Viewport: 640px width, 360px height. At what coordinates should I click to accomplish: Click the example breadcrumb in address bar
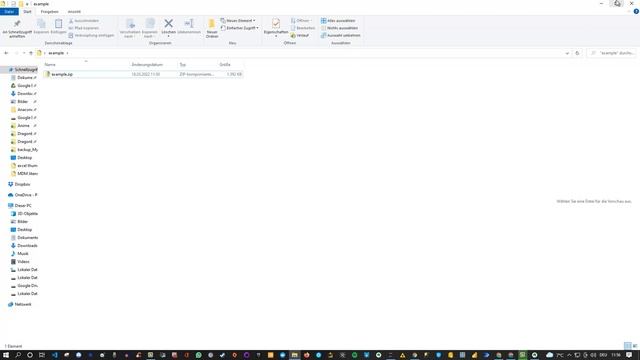tap(56, 53)
